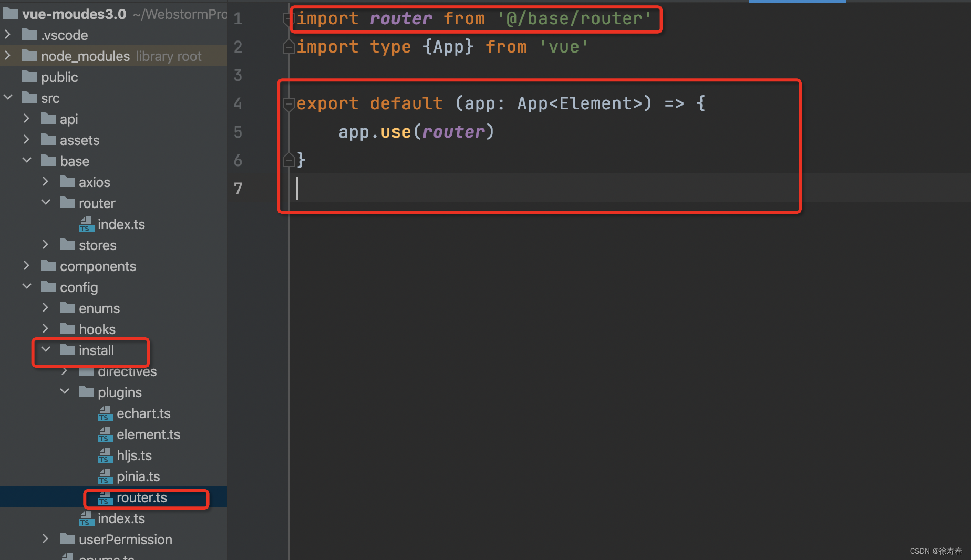
Task: Click line number 7 in the gutter
Action: pos(238,188)
